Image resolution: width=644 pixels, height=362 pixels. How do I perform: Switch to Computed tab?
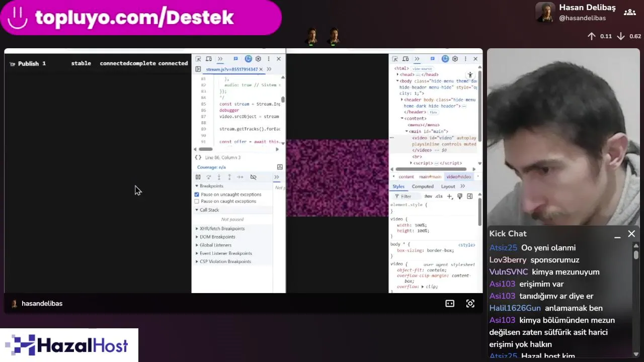point(423,187)
